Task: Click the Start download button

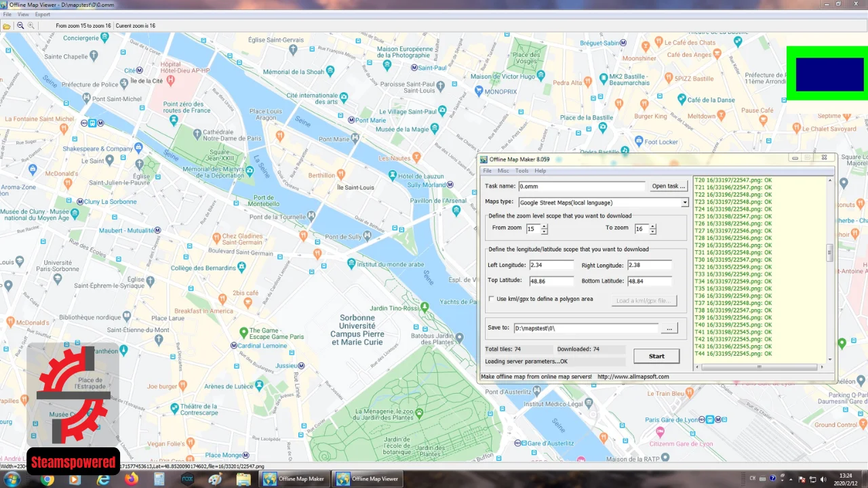Action: tap(656, 356)
